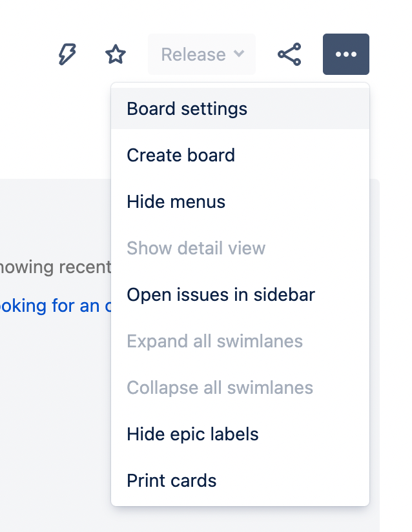Open Board settings from the menu

coord(240,108)
